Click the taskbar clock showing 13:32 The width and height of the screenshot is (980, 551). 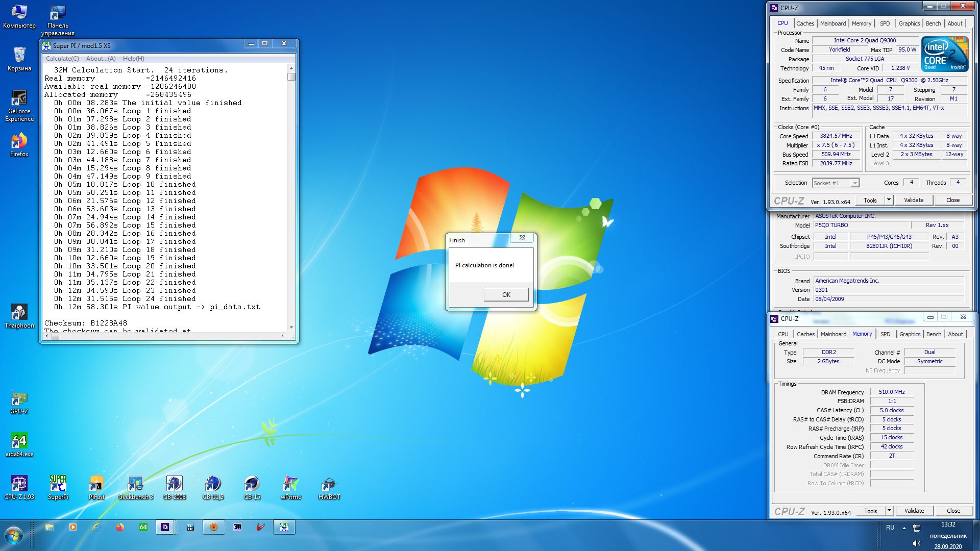tap(948, 524)
